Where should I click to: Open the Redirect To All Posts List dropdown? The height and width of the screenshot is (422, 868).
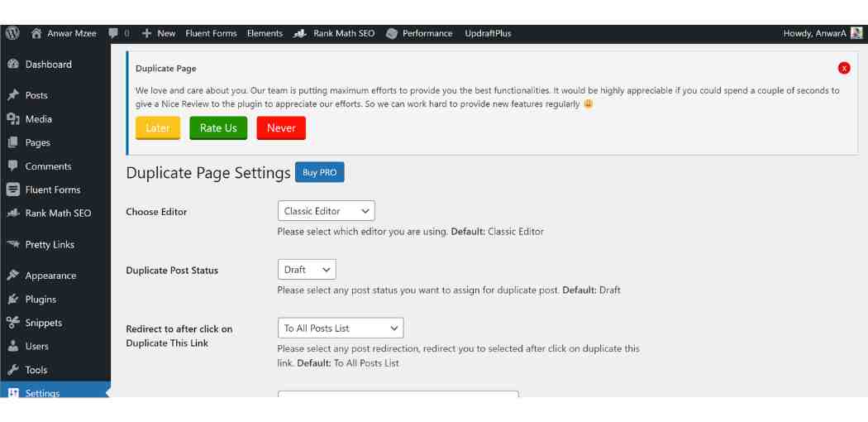tap(341, 328)
